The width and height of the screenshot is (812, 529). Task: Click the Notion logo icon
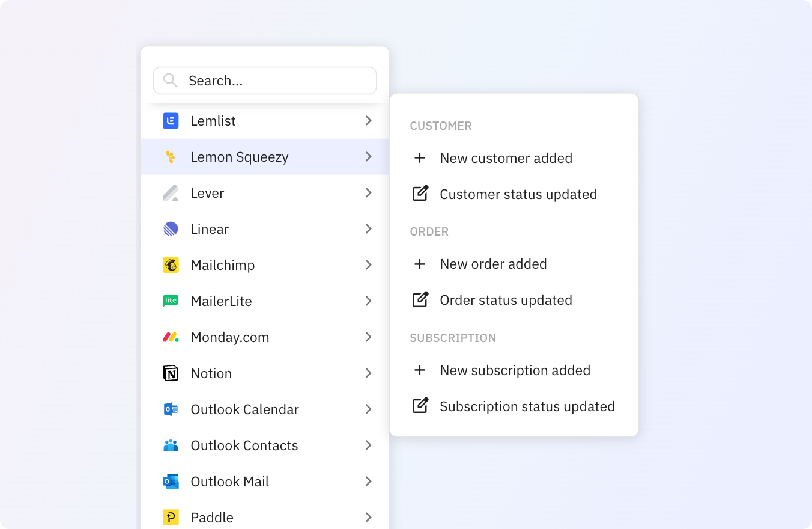click(x=171, y=373)
